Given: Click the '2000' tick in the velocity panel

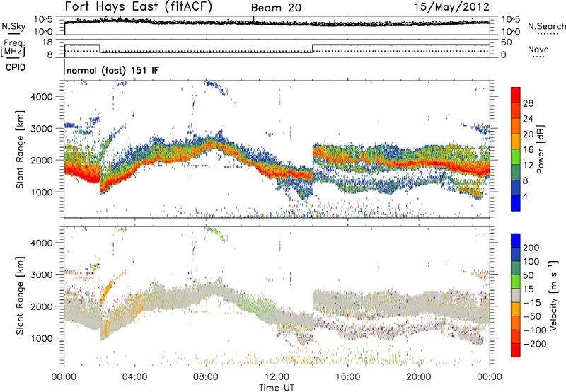Looking at the screenshot, I should coord(42,306).
